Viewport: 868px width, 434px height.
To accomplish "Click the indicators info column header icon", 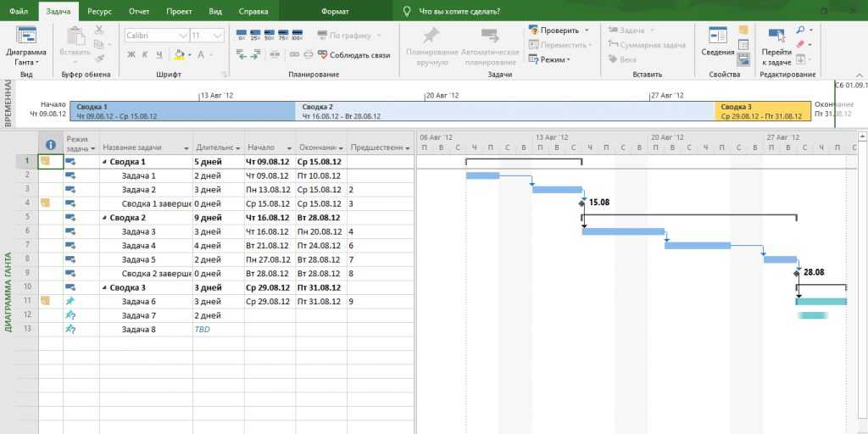I will tap(50, 145).
